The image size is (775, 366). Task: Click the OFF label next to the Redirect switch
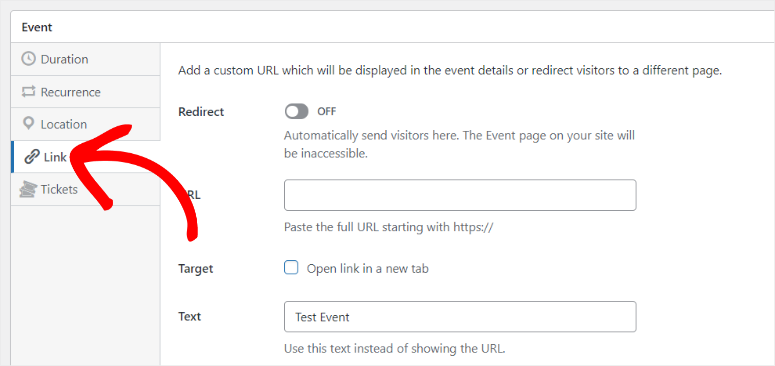tap(327, 112)
